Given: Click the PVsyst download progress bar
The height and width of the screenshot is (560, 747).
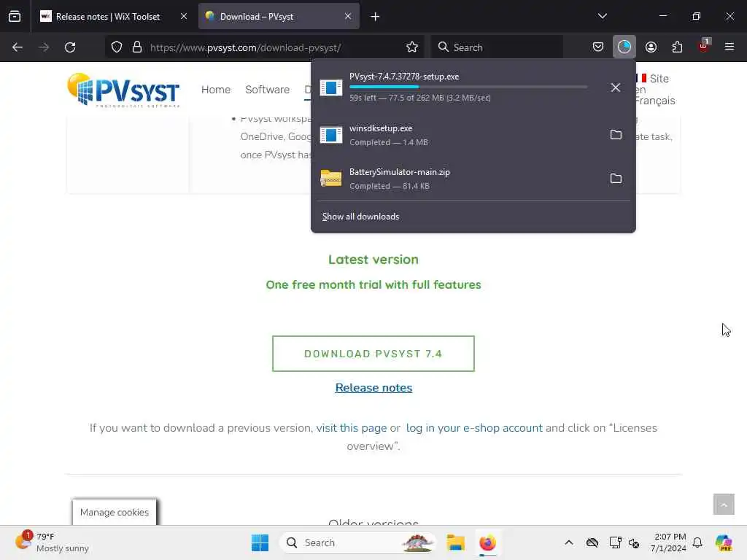Looking at the screenshot, I should [468, 87].
